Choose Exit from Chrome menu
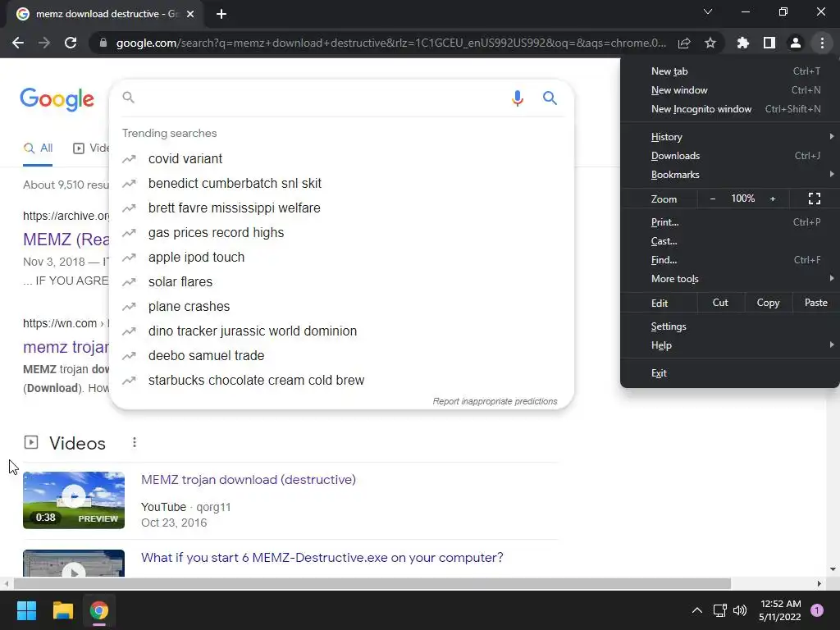Screen dimensions: 840x630 (729, 373)
